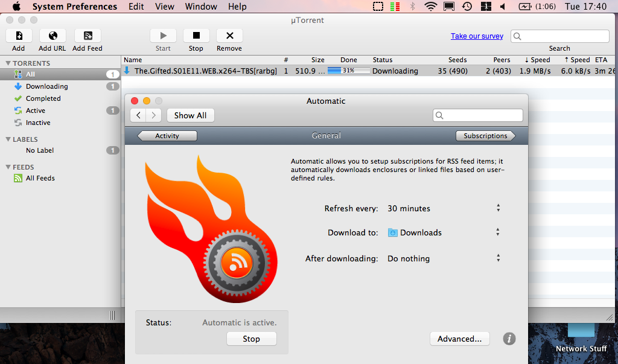Open the Take our survey link
This screenshot has height=364, width=618.
(477, 36)
